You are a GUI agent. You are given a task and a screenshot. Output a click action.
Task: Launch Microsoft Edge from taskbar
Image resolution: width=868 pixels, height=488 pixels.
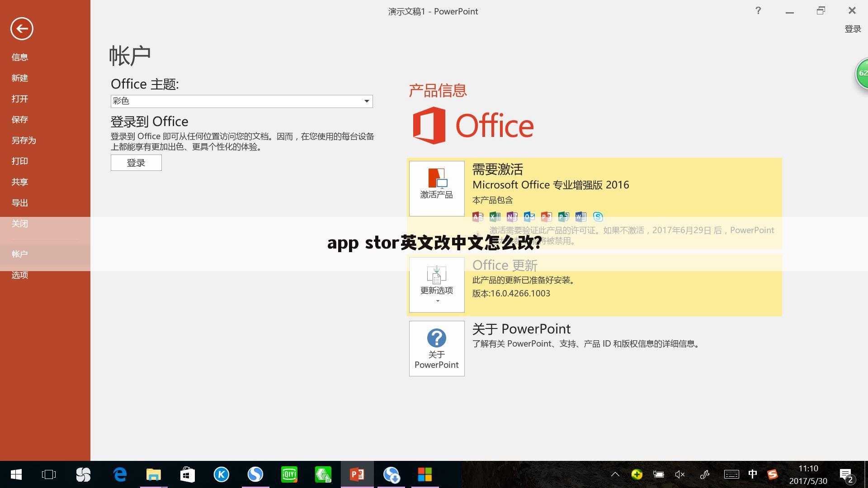point(120,474)
